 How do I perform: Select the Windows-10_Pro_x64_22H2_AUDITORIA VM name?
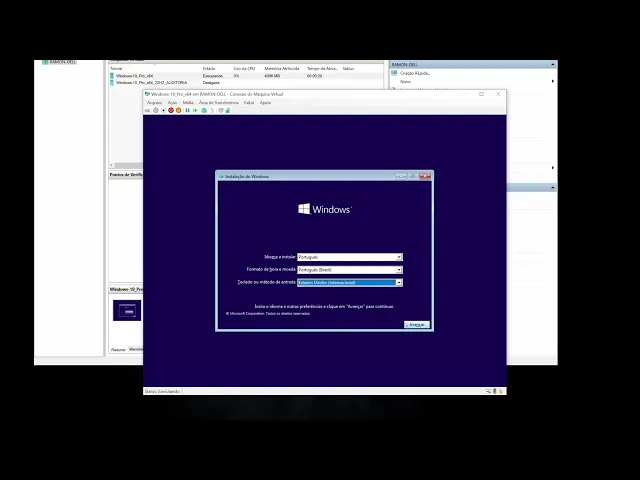(151, 82)
